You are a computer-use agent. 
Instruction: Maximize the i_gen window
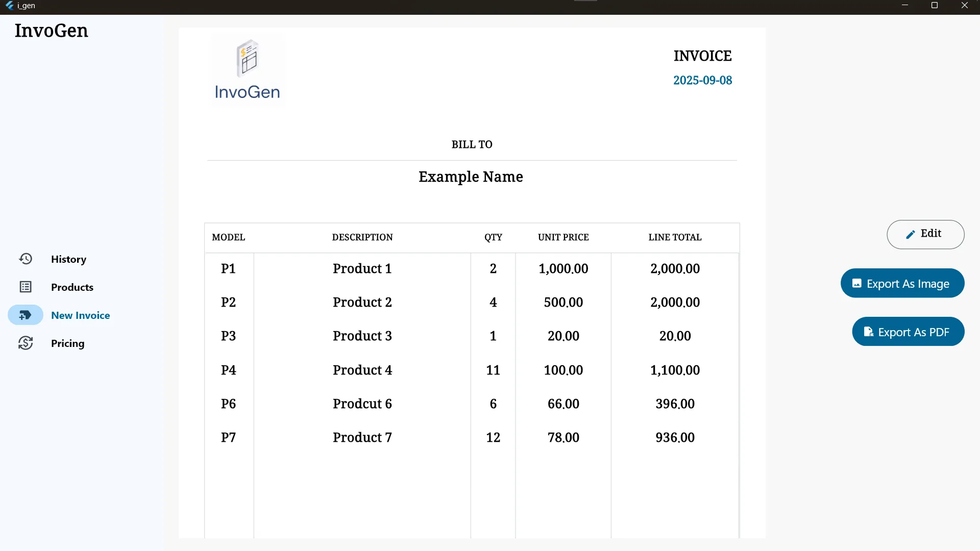point(935,6)
